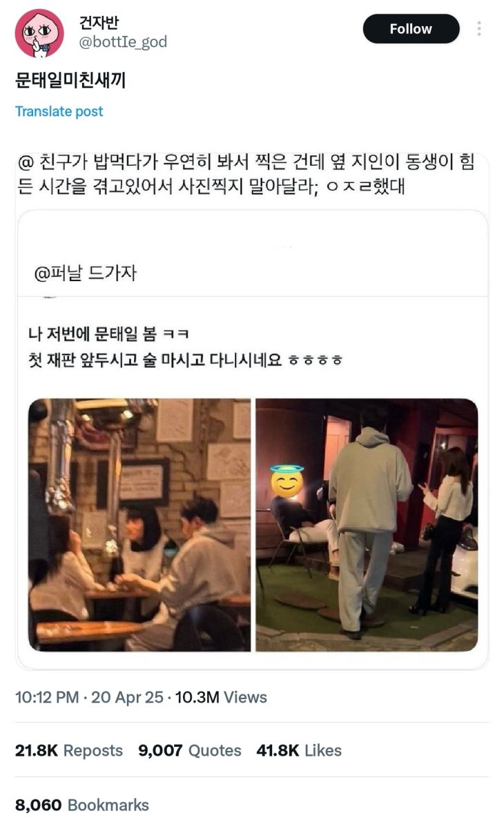
Task: View the 41.8K Likes list
Action: tap(299, 750)
